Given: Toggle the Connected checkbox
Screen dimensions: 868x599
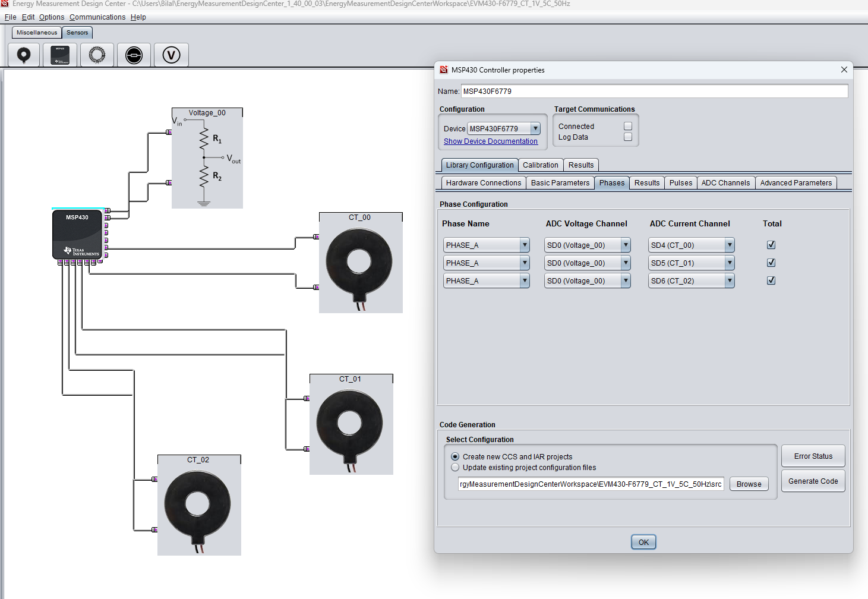Looking at the screenshot, I should [627, 126].
